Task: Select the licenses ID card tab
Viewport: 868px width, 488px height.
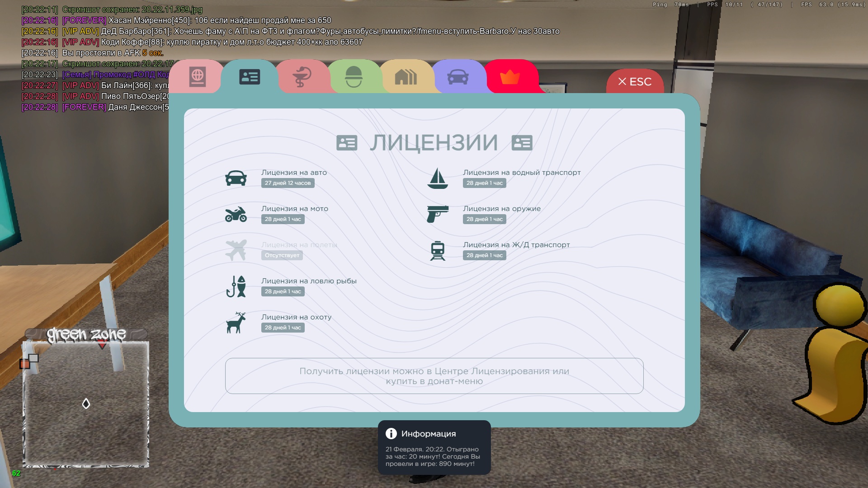Action: [250, 77]
